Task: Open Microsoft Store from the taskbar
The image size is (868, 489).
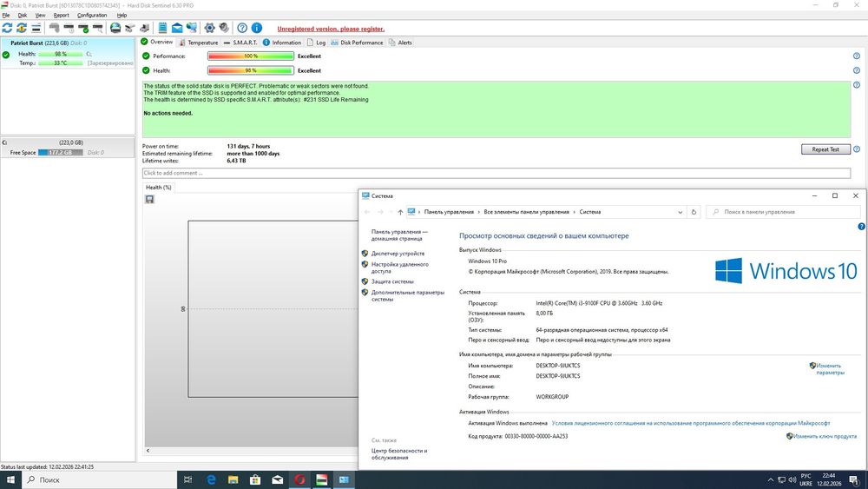Action: (255, 479)
